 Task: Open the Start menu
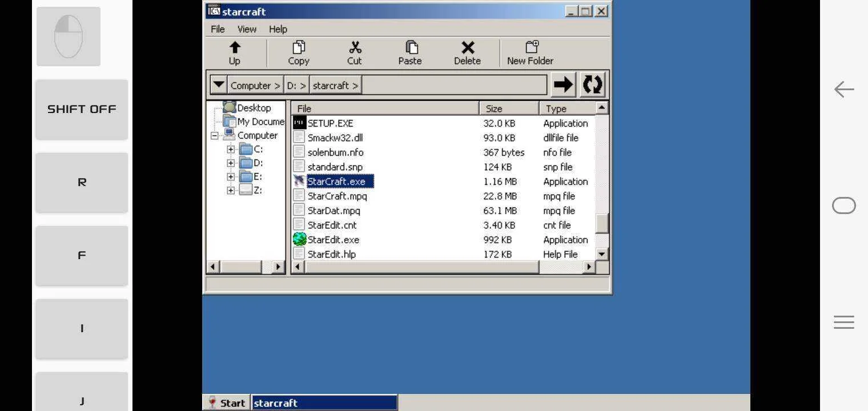pyautogui.click(x=227, y=402)
